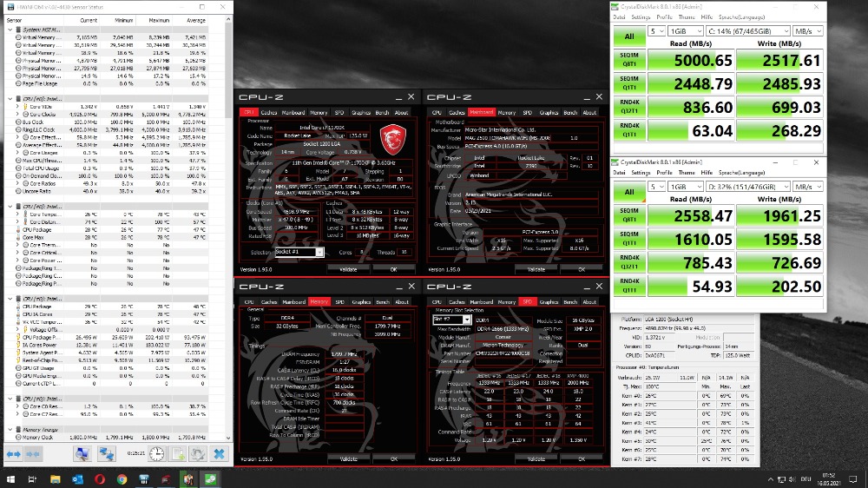The width and height of the screenshot is (868, 488).
Task: Open 1GiB size dropdown in C: CrystalDiskMark
Action: [x=686, y=31]
